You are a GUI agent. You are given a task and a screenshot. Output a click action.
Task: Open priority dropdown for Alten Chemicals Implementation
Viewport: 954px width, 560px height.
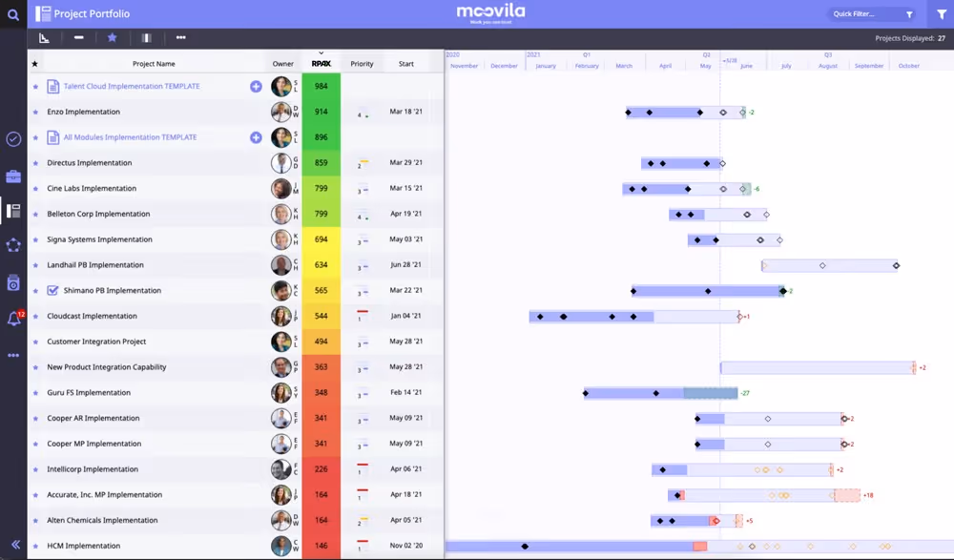363,521
